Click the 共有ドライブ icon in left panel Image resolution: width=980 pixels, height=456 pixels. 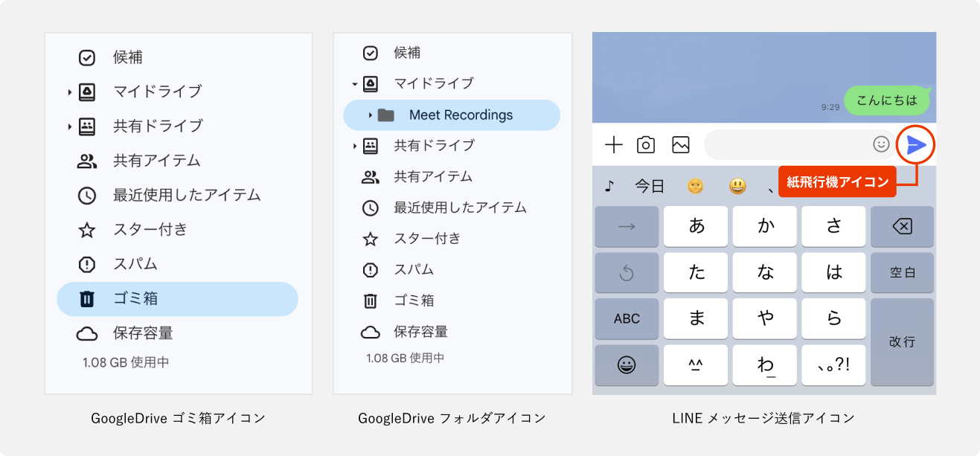pos(87,126)
